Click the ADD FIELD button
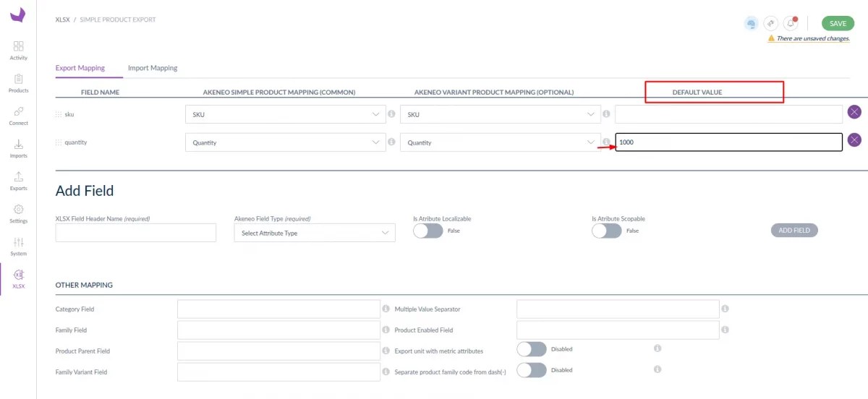 (x=794, y=230)
